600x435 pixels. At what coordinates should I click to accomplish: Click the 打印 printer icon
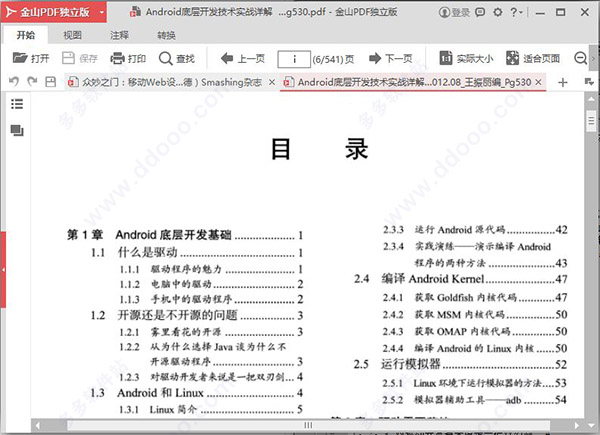pos(117,58)
